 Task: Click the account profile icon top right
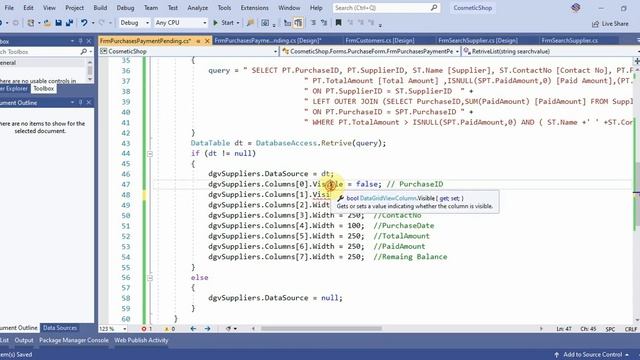point(576,8)
